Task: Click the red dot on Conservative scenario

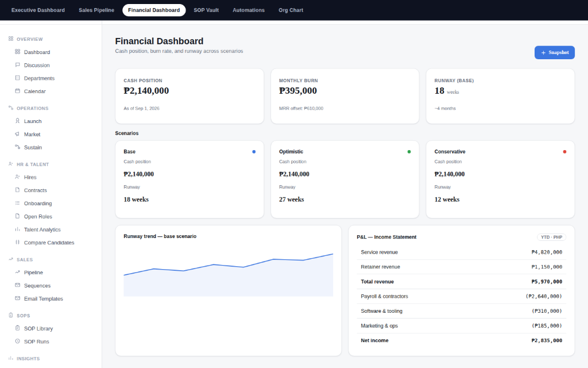Action: [565, 152]
